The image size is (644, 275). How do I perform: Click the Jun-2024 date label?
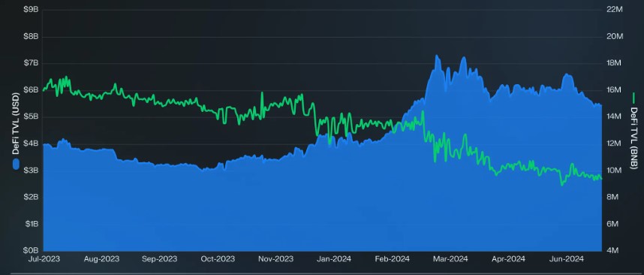coord(566,259)
